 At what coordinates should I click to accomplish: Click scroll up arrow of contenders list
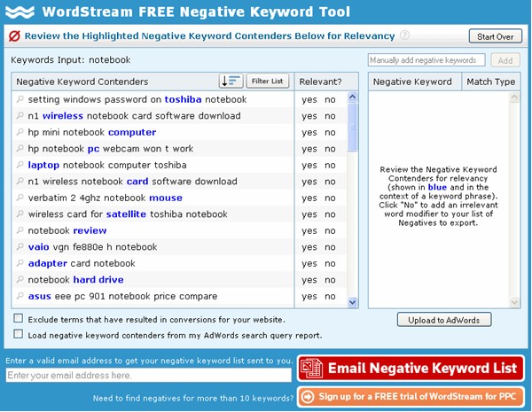353,97
